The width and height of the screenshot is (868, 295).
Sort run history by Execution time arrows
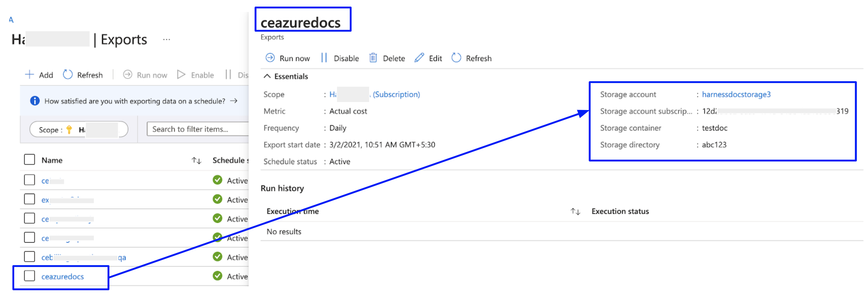[575, 211]
